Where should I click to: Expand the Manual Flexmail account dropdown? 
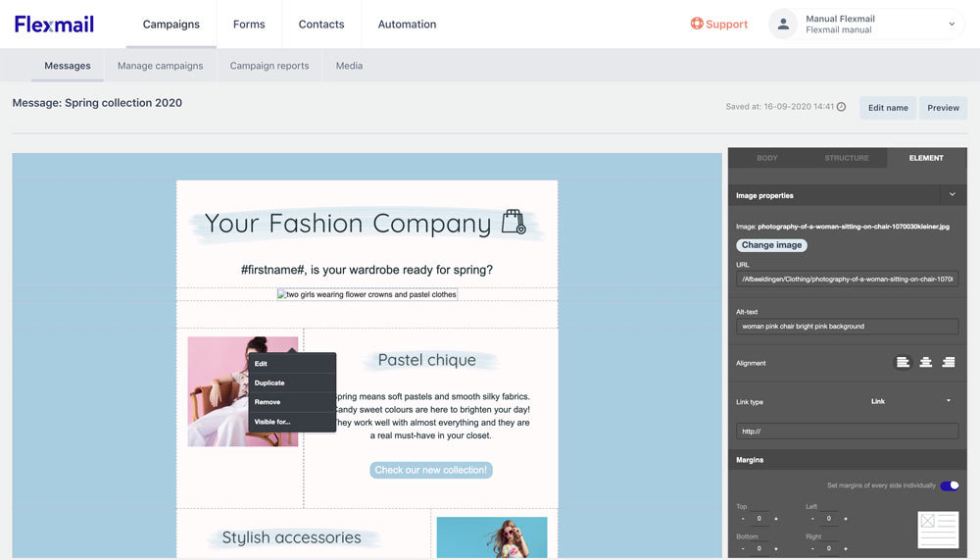coord(952,25)
